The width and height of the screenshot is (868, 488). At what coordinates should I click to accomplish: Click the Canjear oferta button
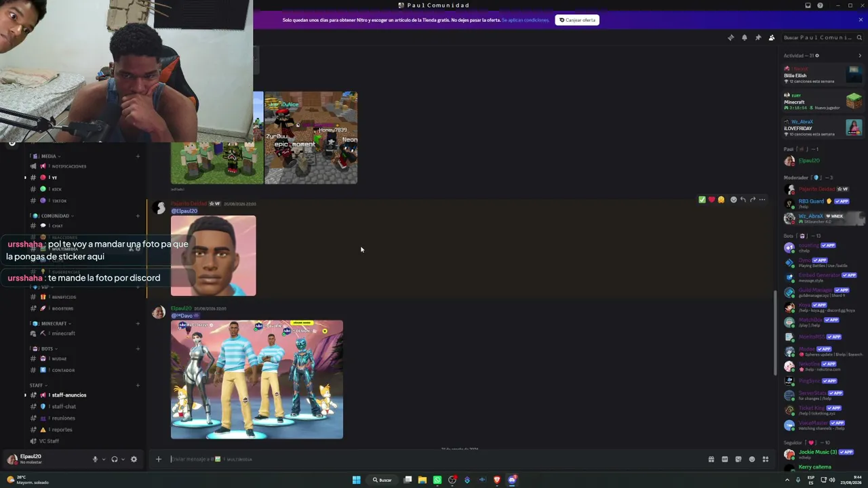point(577,20)
